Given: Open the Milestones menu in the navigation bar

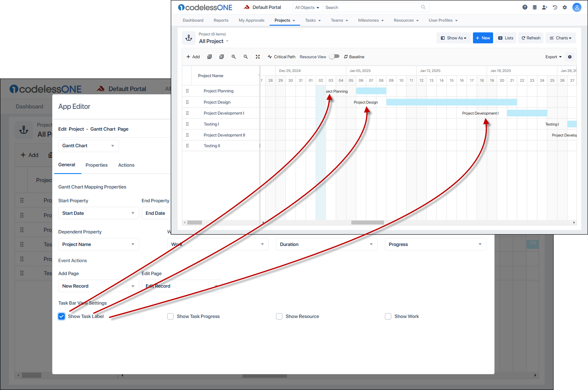Looking at the screenshot, I should click(x=371, y=20).
